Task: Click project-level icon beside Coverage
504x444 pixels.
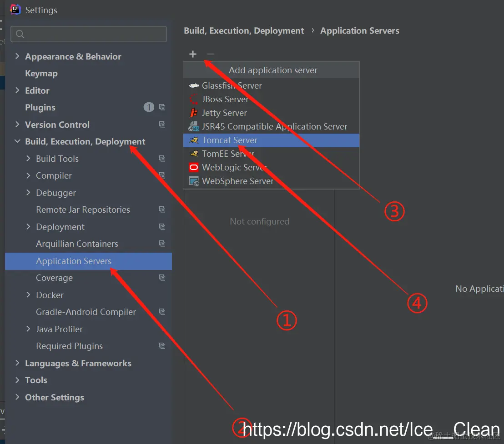Action: 162,277
